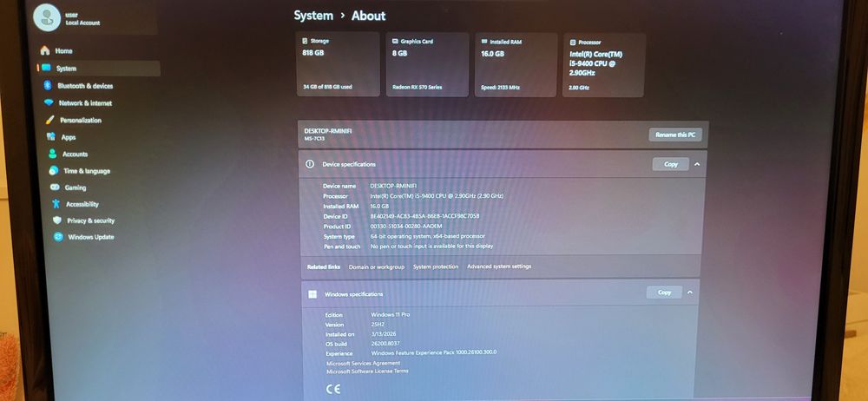Click the Bluetooth icon in sidebar

[x=48, y=85]
